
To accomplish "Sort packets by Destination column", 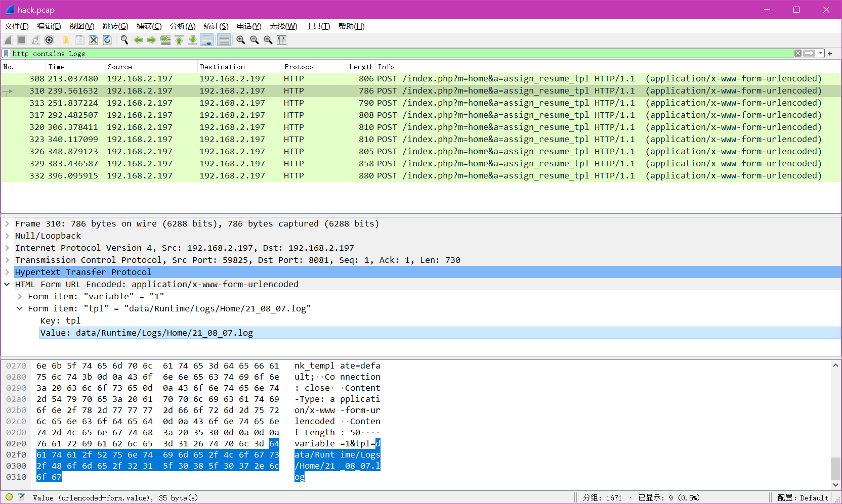I will [x=240, y=67].
